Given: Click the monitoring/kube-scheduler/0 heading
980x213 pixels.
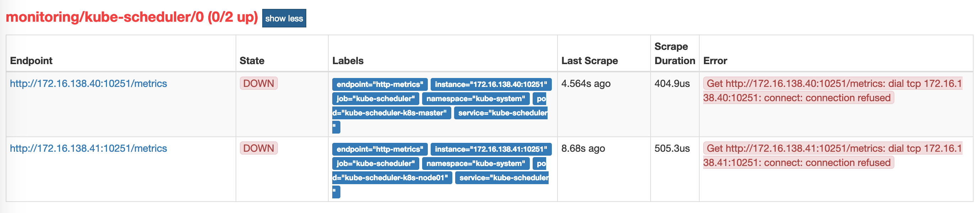Looking at the screenshot, I should pos(131,17).
